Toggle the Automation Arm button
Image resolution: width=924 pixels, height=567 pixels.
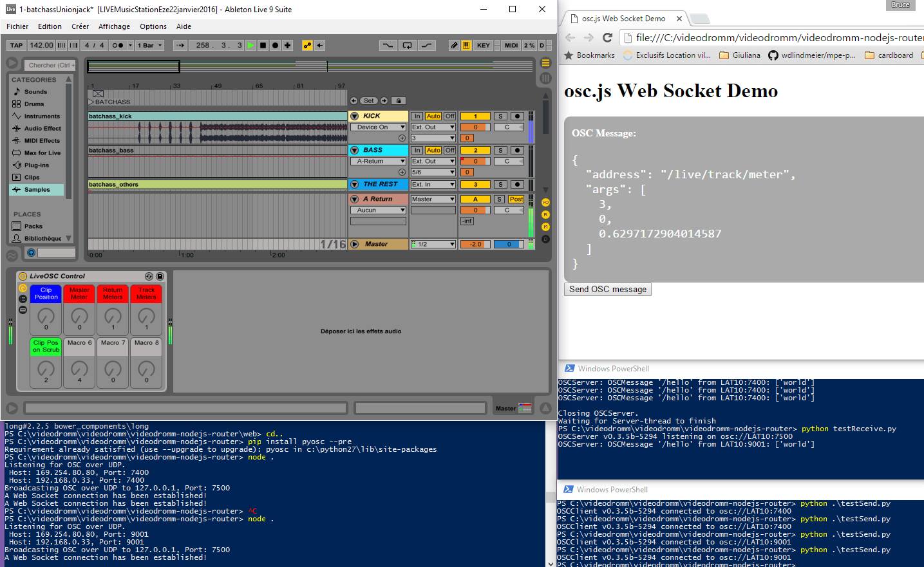[x=307, y=45]
